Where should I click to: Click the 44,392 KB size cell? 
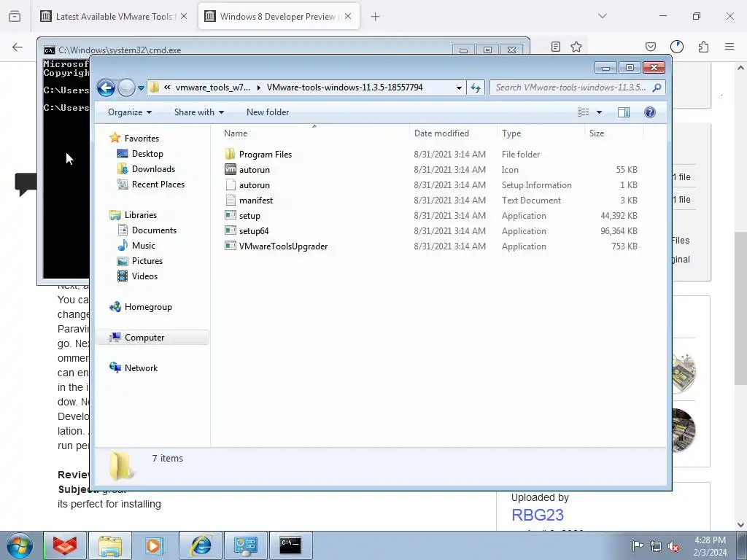619,216
